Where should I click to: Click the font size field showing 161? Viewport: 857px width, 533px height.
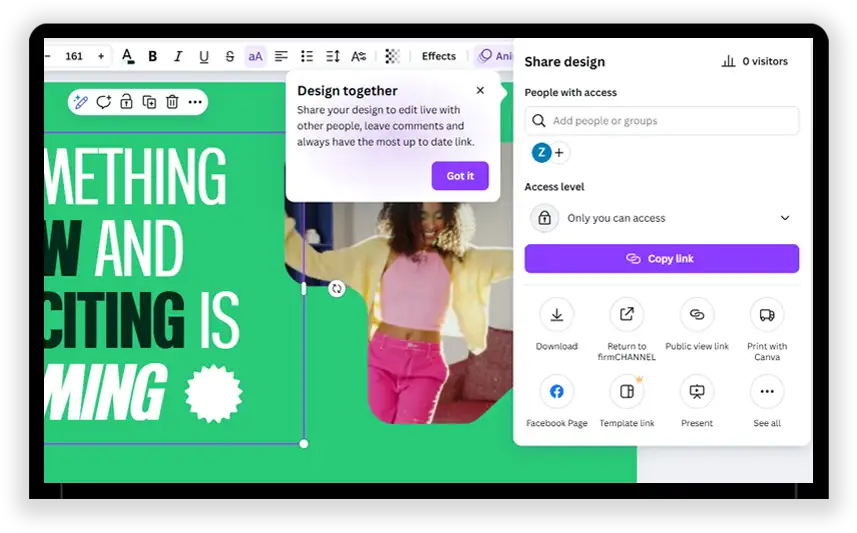pyautogui.click(x=74, y=56)
